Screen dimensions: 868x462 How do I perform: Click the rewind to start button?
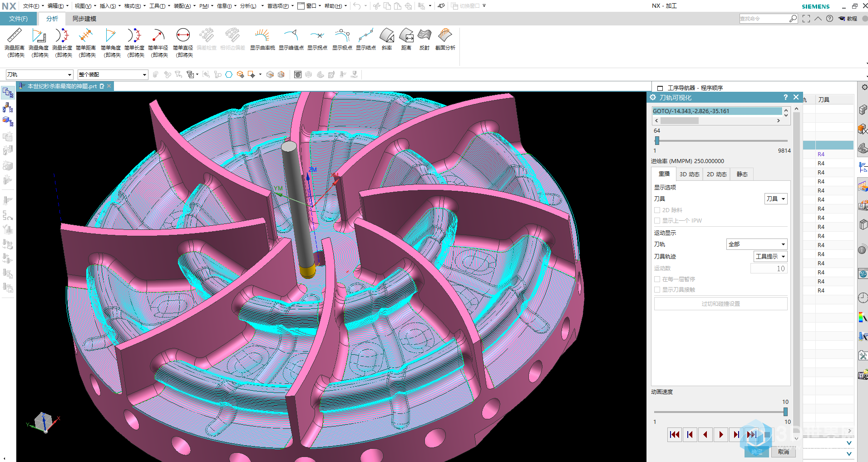coord(675,435)
